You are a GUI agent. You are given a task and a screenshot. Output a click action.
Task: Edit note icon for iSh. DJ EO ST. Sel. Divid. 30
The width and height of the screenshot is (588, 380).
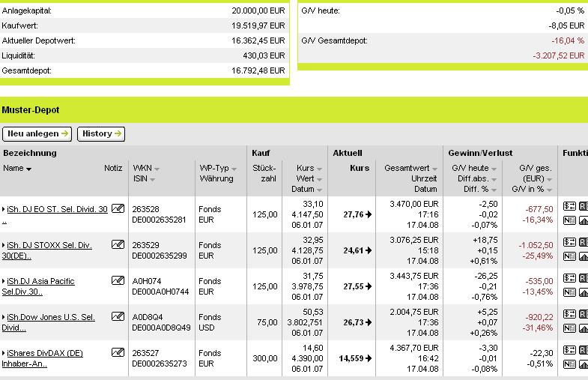pyautogui.click(x=118, y=208)
